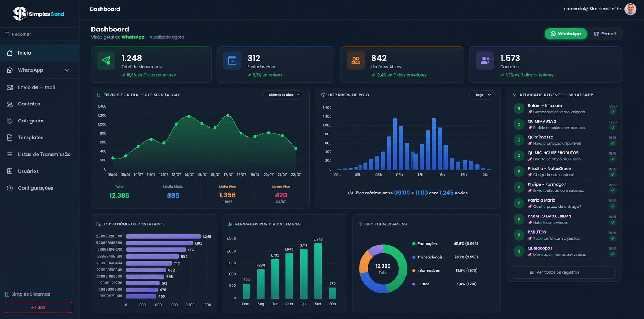
Task: Open the PABLITOS activity entry
Action: (564, 235)
